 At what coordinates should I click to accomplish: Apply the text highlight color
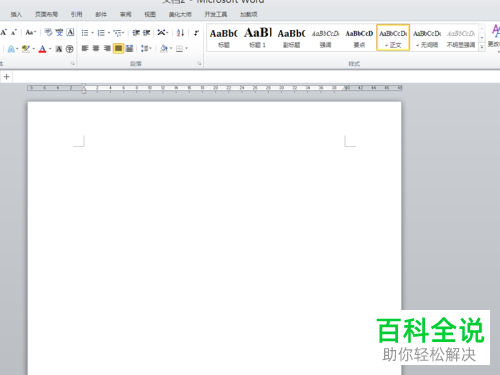(26, 49)
